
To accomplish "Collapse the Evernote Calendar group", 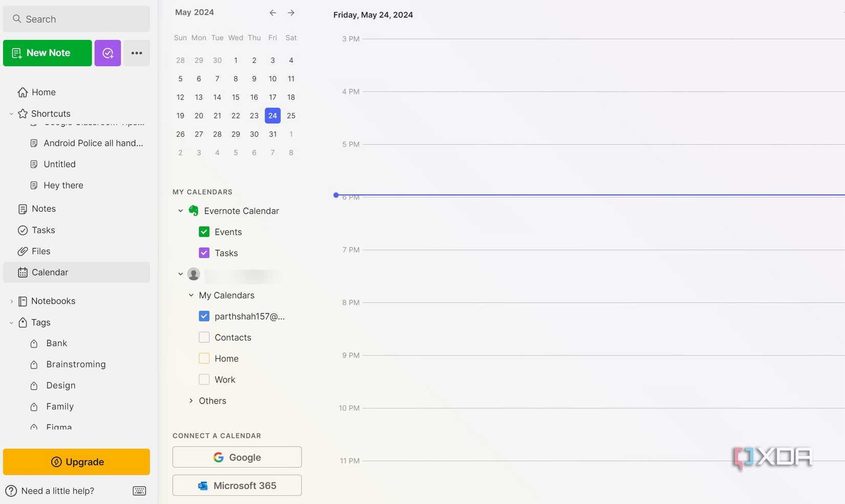I will pos(180,211).
